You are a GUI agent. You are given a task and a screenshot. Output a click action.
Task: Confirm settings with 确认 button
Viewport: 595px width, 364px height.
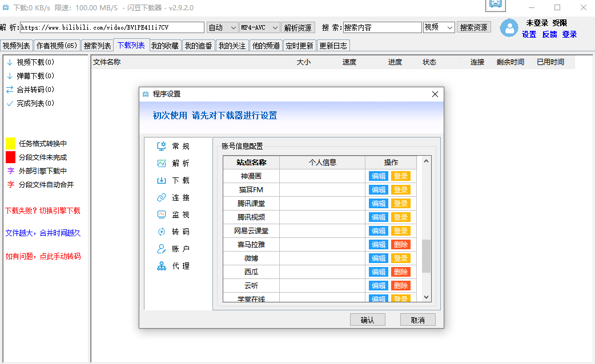[x=367, y=320]
